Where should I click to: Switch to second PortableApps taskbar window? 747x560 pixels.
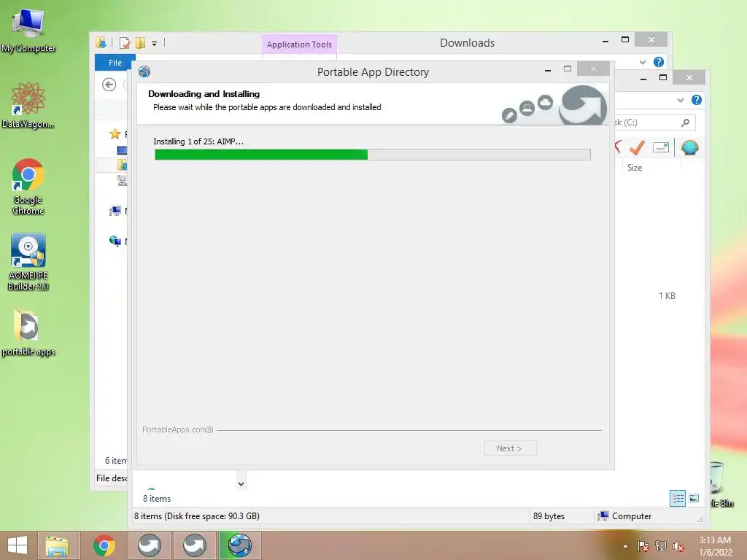[194, 545]
